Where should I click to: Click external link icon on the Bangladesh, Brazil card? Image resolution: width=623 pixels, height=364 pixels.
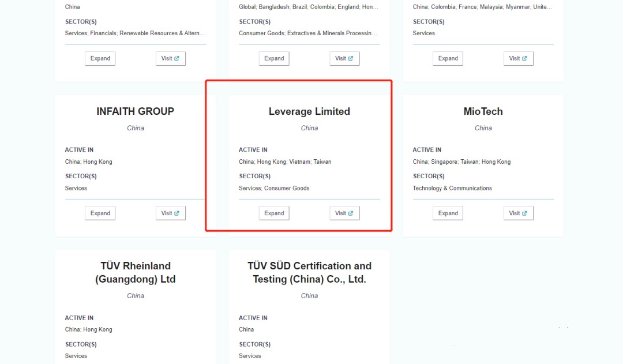point(351,58)
